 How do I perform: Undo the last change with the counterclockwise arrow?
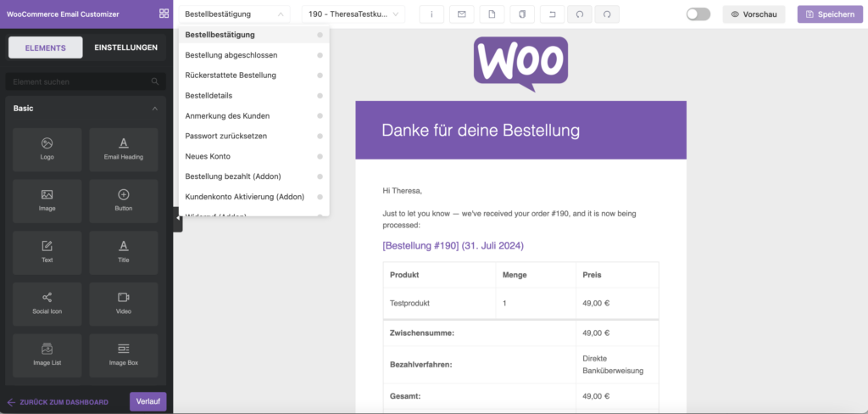pos(580,14)
